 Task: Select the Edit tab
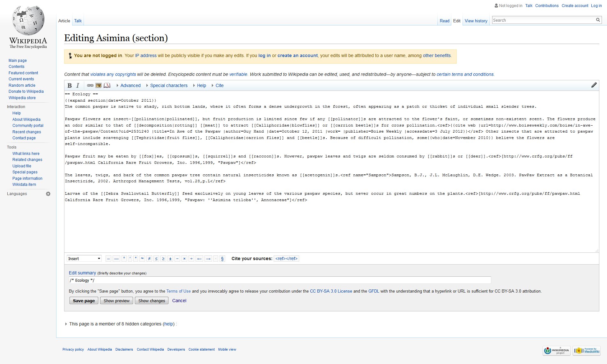pyautogui.click(x=457, y=21)
